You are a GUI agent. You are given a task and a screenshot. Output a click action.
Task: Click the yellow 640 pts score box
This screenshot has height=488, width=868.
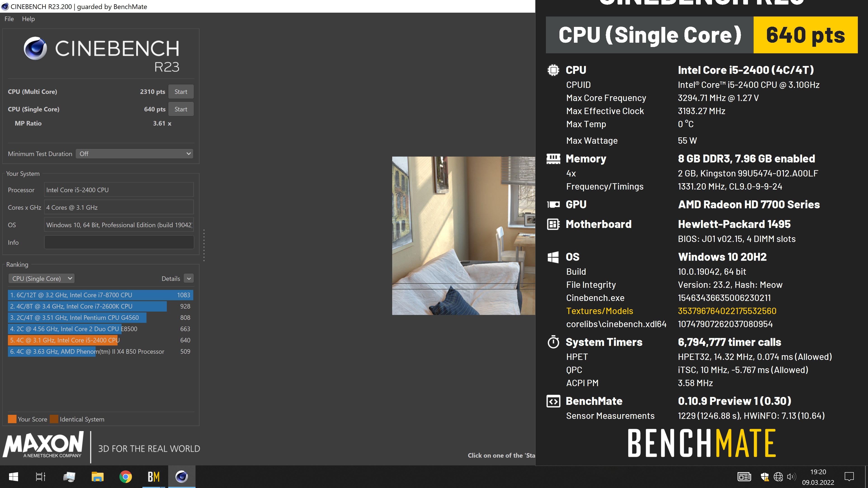(805, 35)
